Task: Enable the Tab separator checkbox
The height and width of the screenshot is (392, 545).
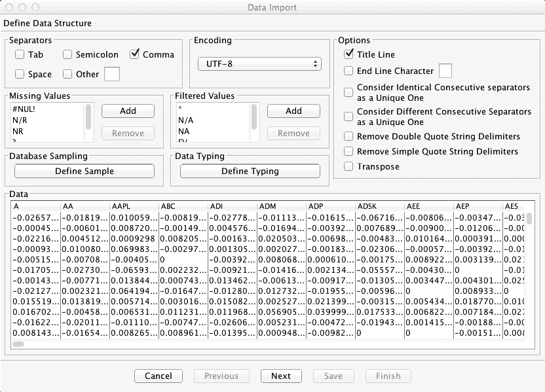Action: [x=20, y=54]
